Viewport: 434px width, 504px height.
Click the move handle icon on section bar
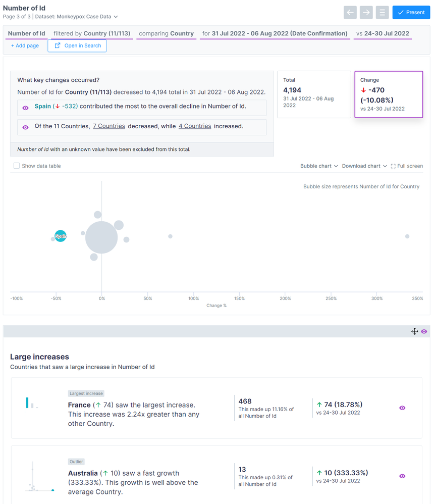[414, 332]
